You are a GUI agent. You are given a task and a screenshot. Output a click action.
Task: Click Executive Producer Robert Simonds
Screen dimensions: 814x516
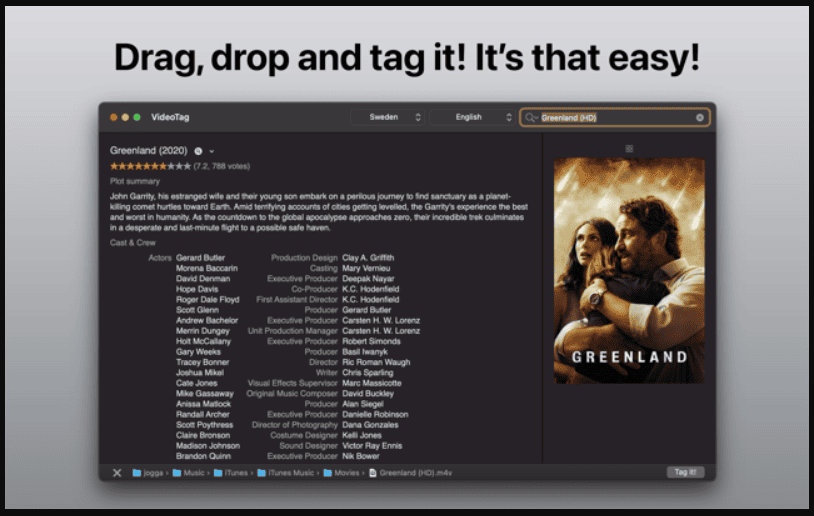tap(371, 341)
